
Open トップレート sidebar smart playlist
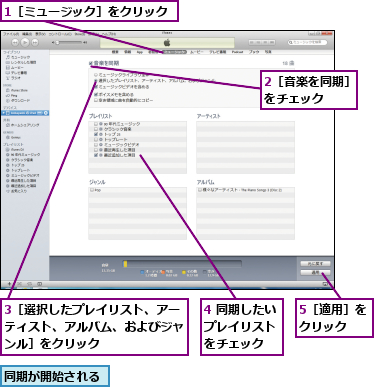18,170
